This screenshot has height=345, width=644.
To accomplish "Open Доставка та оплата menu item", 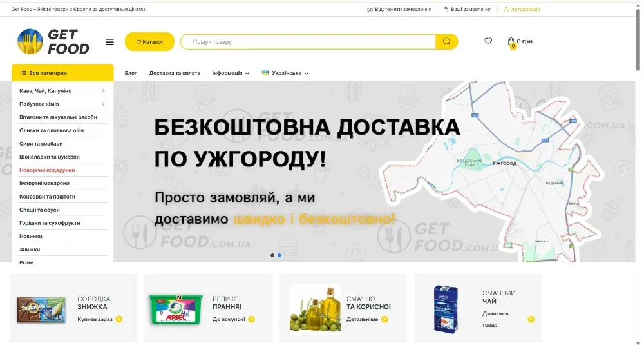I will pyautogui.click(x=175, y=73).
